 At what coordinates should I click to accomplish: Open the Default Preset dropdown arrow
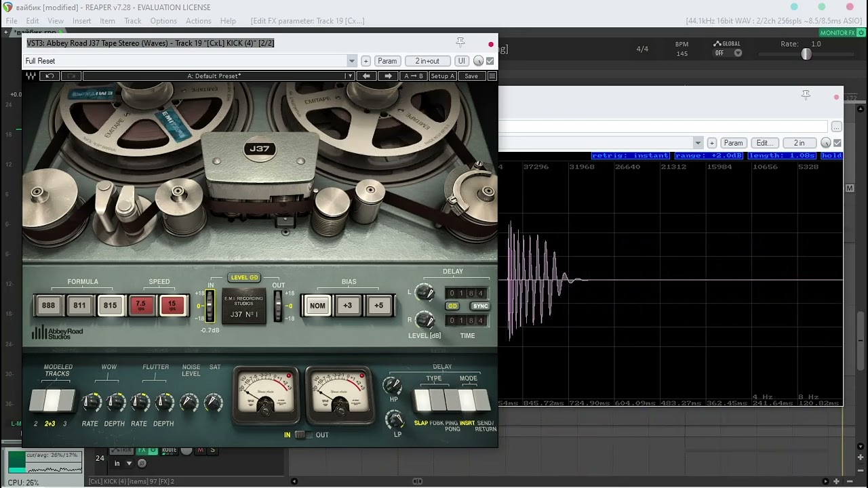coord(349,76)
